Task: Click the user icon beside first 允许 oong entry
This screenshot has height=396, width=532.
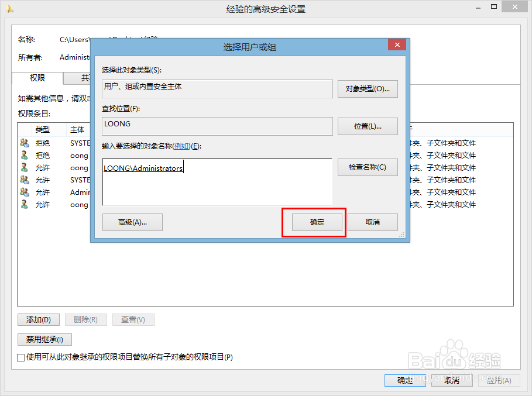Action: (x=23, y=167)
